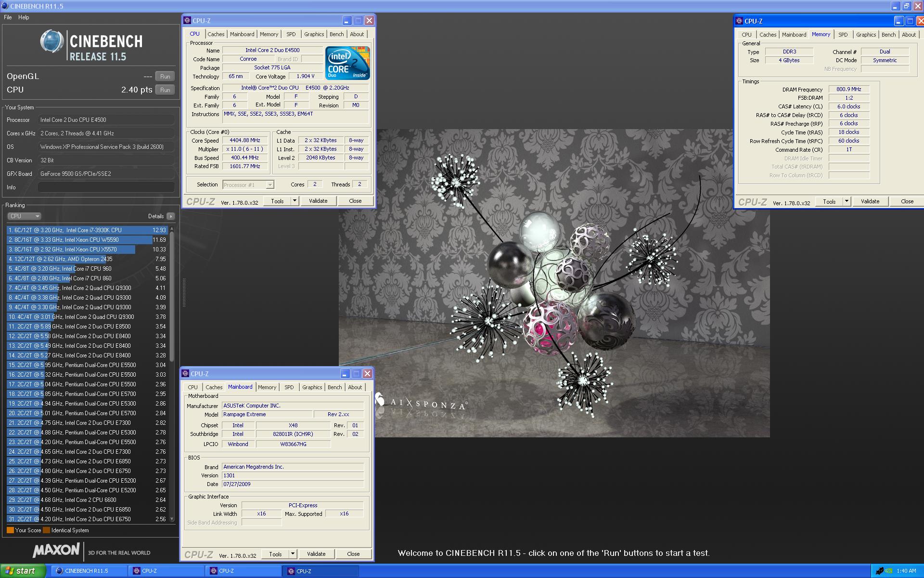
Task: Click the Core Voltage 1.904 V value
Action: click(x=306, y=77)
